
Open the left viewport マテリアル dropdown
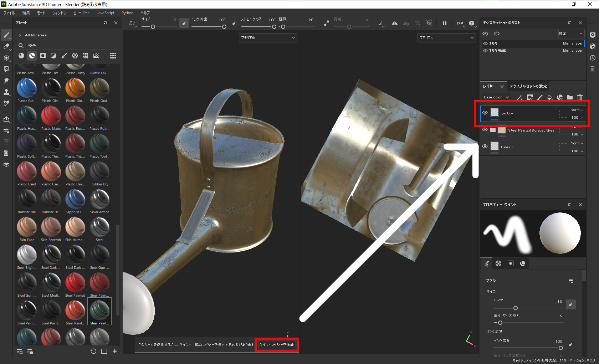point(268,38)
